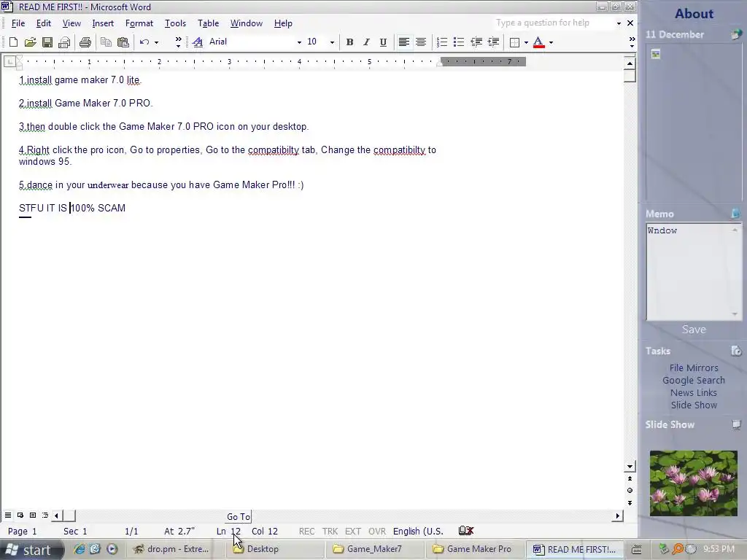Screen dimensions: 747x560
Task: Toggle EXT extend selection in status bar
Action: pos(352,531)
